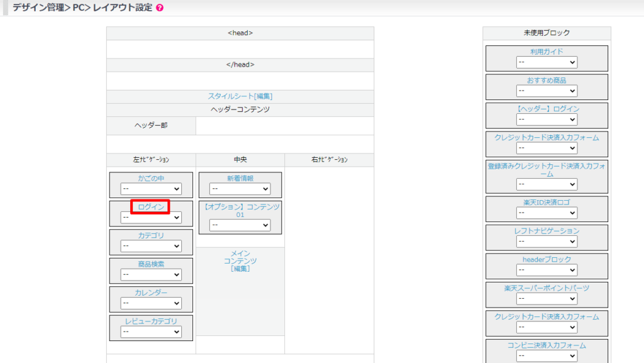Open the 【オプション】コンテンツ01 dropdown
The width and height of the screenshot is (644, 363).
[240, 225]
